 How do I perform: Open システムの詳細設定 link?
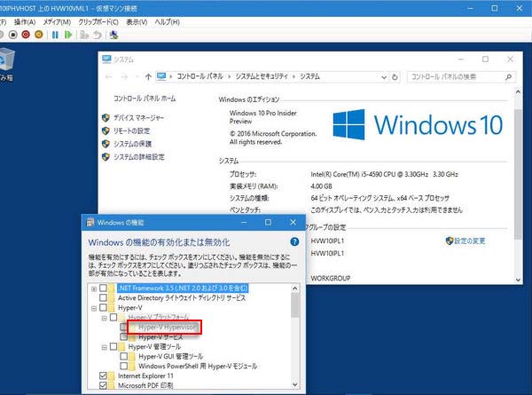[x=139, y=156]
